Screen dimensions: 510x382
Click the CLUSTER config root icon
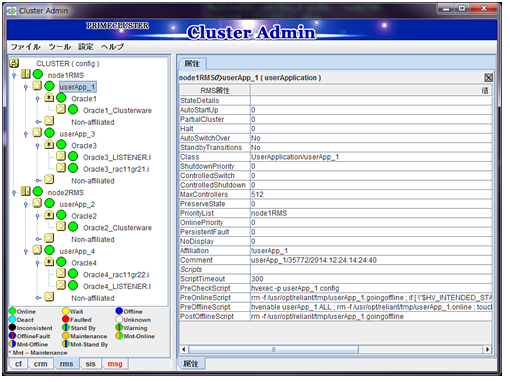tap(14, 63)
